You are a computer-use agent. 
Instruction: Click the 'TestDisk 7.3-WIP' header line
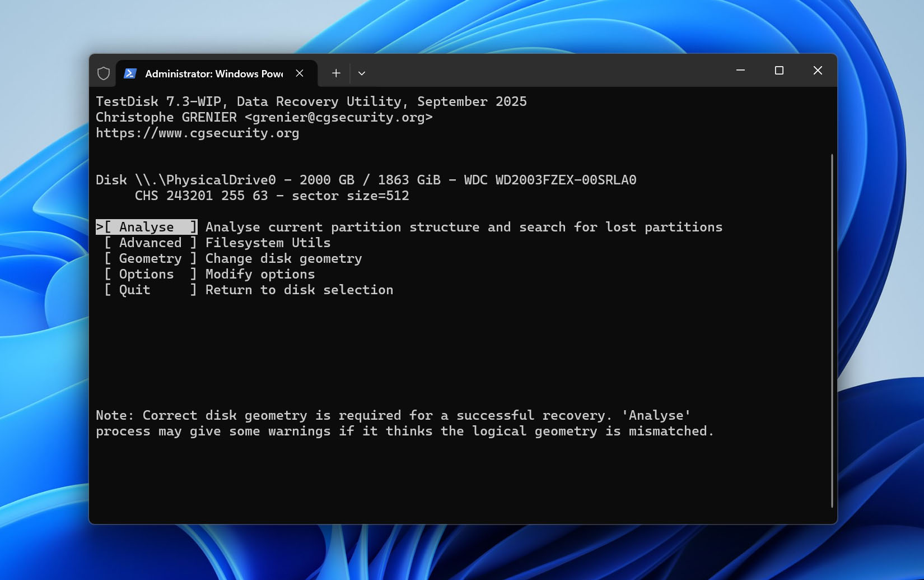click(311, 101)
